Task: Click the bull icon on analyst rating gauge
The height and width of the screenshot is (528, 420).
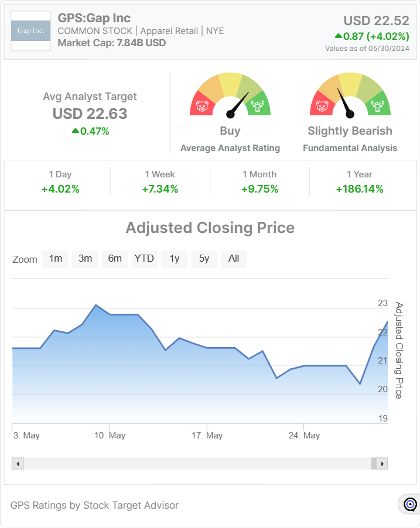Action: [257, 107]
